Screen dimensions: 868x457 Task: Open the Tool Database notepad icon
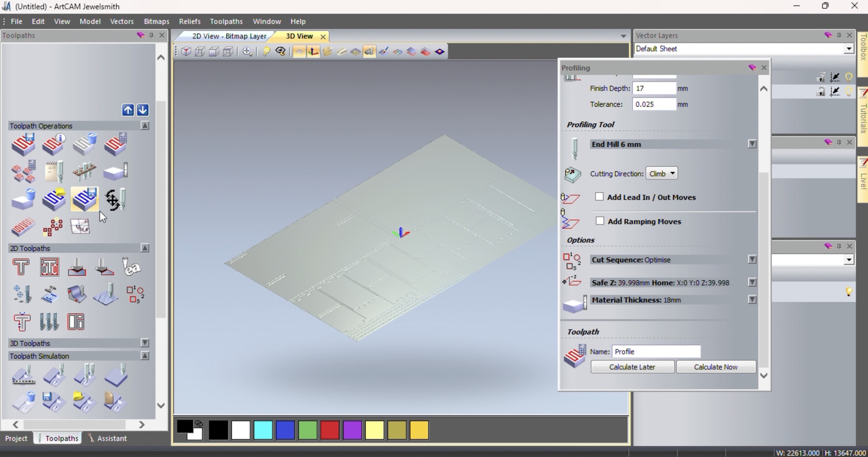(x=54, y=172)
